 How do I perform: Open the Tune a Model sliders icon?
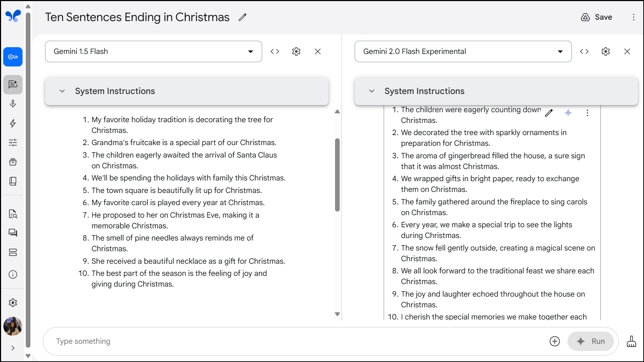[13, 143]
